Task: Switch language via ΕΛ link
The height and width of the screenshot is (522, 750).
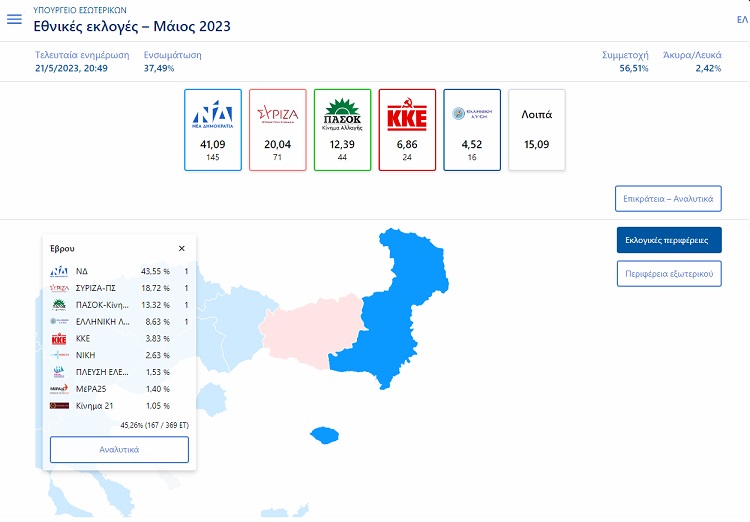Action: point(743,20)
